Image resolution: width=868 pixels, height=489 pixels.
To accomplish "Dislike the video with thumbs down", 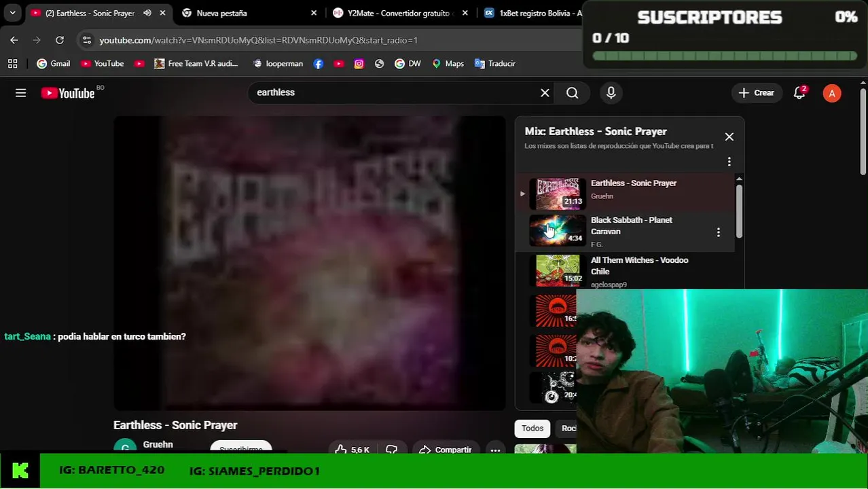I will pyautogui.click(x=391, y=450).
